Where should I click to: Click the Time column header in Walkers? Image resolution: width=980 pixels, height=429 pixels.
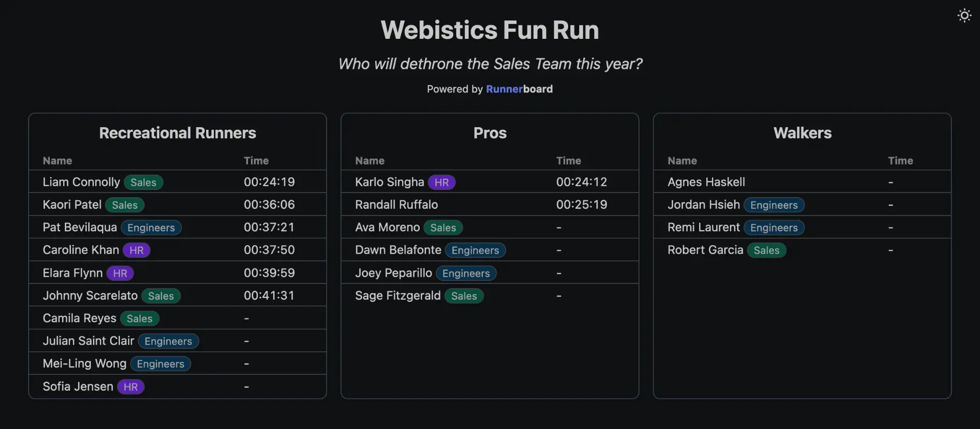click(900, 161)
